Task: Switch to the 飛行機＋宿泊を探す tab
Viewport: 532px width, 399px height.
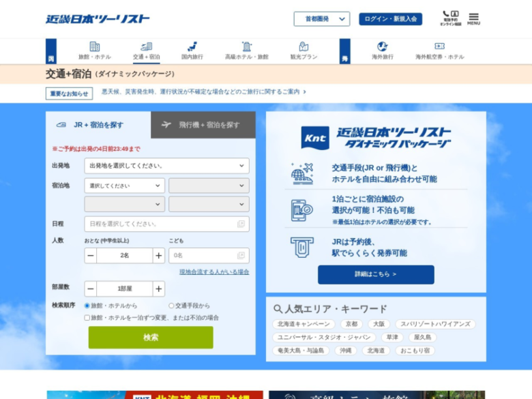Action: [x=203, y=125]
